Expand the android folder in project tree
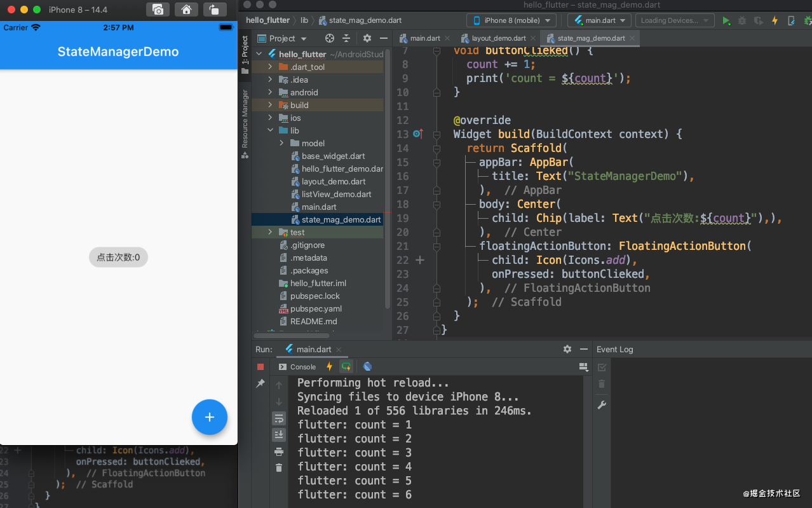The image size is (812, 508). click(x=270, y=92)
